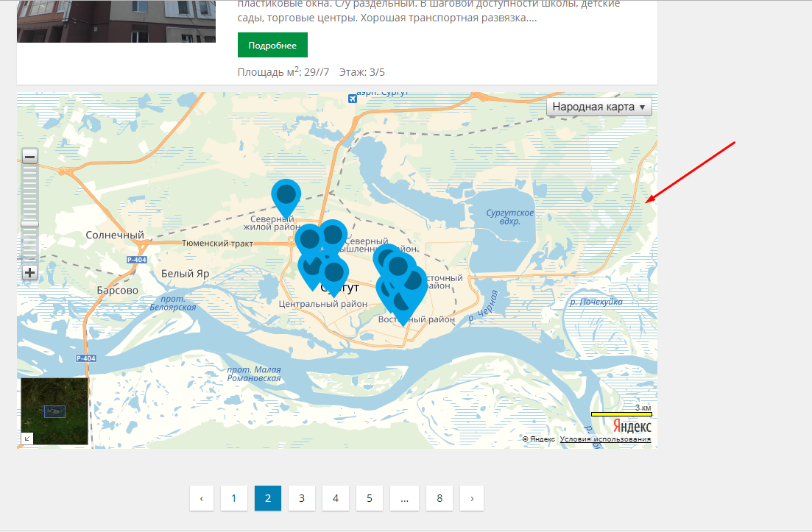
Task: Click the Тюменский тракт road label
Action: click(x=217, y=244)
